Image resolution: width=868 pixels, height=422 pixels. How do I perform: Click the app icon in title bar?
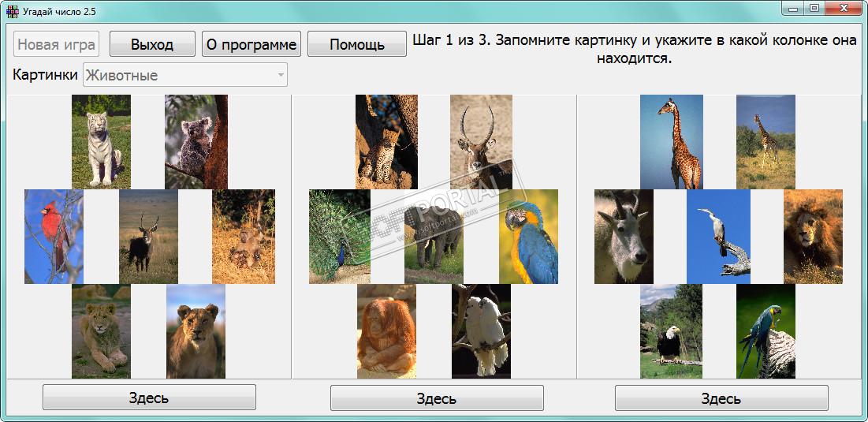pos(12,11)
